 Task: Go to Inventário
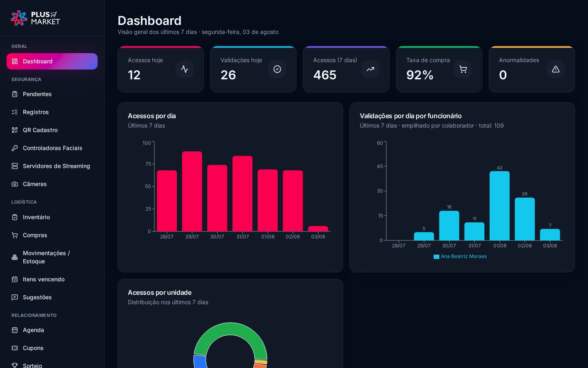(x=52, y=217)
